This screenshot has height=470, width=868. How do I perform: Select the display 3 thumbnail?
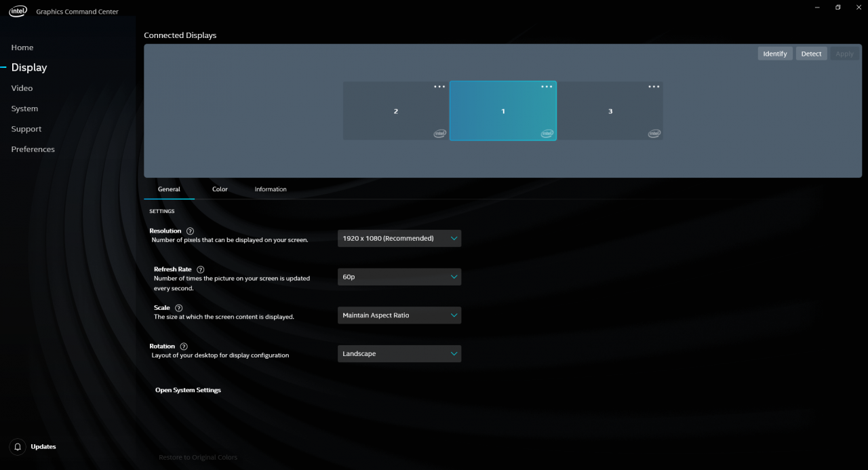610,111
